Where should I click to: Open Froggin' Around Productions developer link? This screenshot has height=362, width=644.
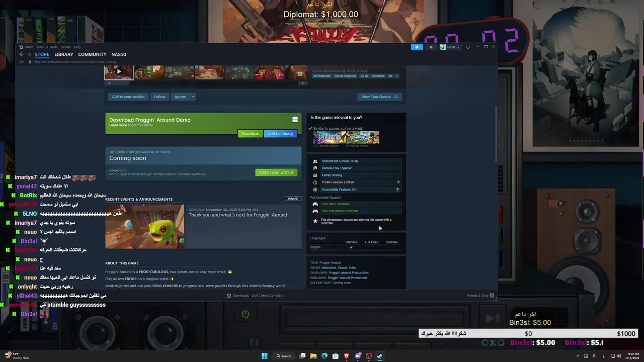(349, 273)
